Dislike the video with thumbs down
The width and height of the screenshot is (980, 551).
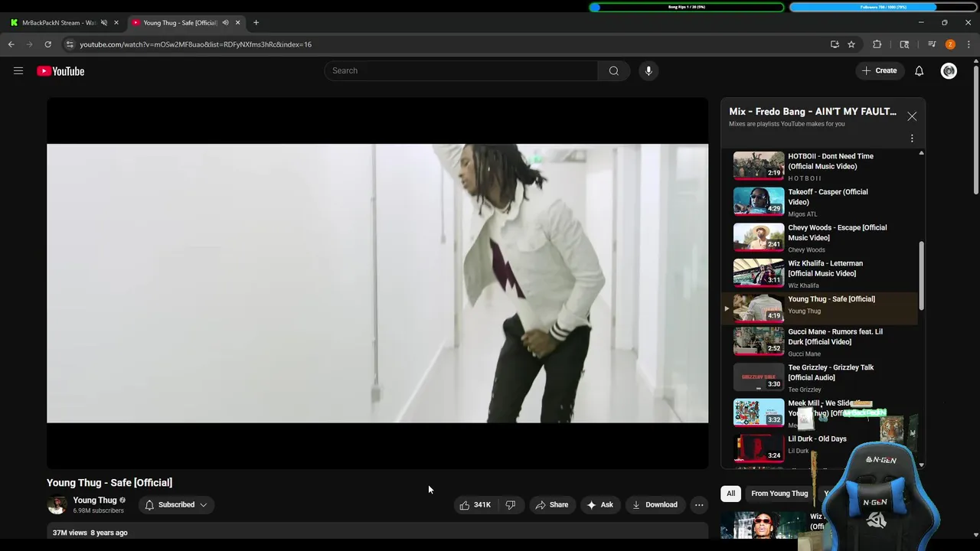[x=511, y=505]
